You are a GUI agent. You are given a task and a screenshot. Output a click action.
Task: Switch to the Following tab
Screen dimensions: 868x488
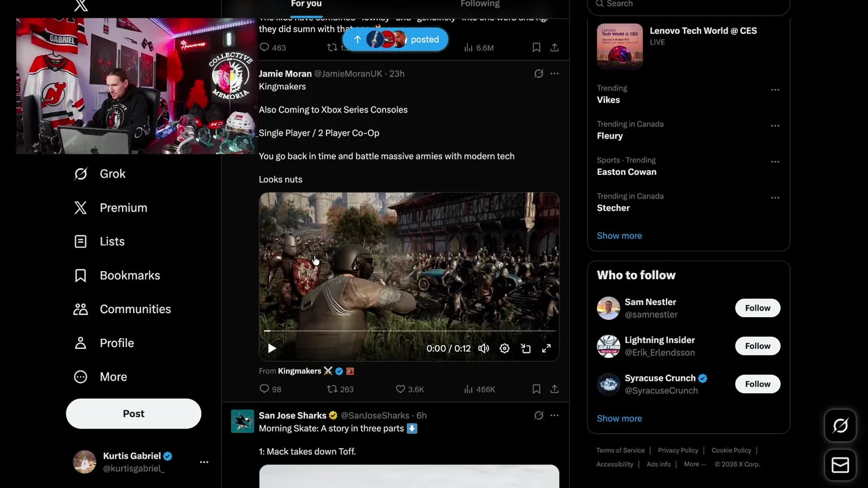click(x=480, y=4)
